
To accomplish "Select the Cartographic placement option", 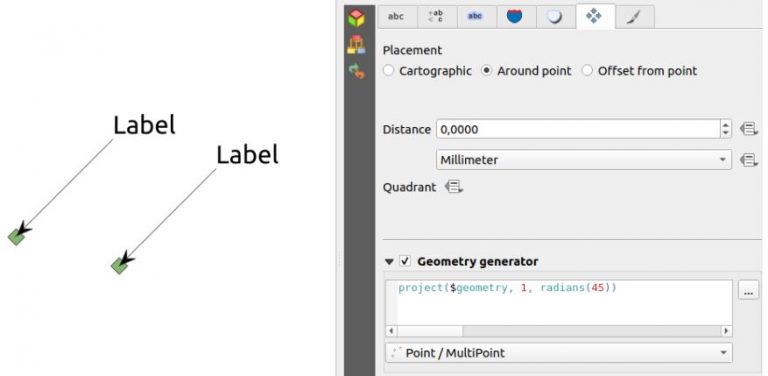I will [427, 71].
